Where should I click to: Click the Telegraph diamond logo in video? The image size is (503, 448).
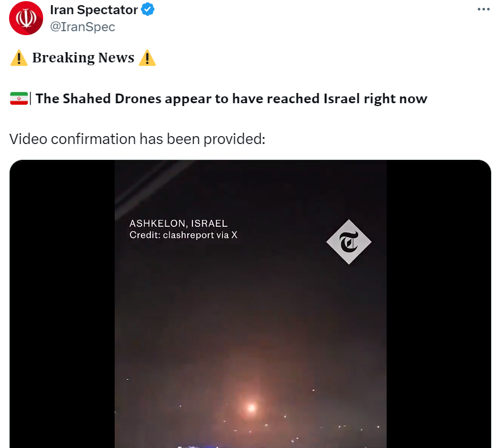pyautogui.click(x=349, y=242)
